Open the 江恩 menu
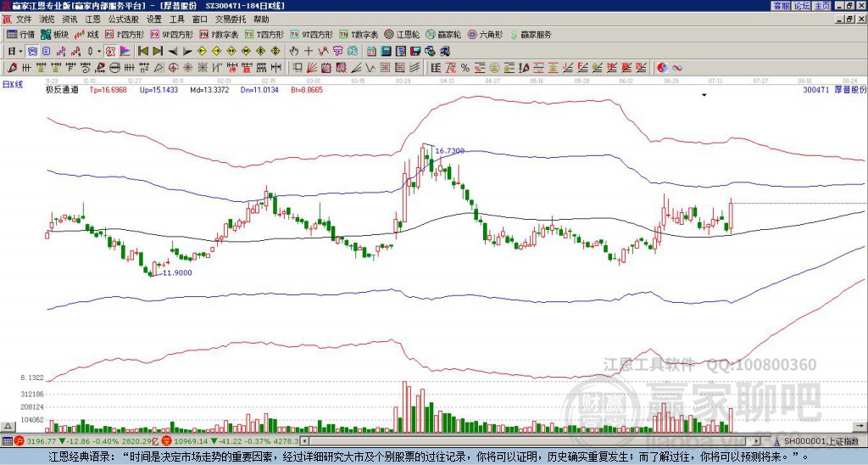Screen dimensions: 868x465 point(92,20)
